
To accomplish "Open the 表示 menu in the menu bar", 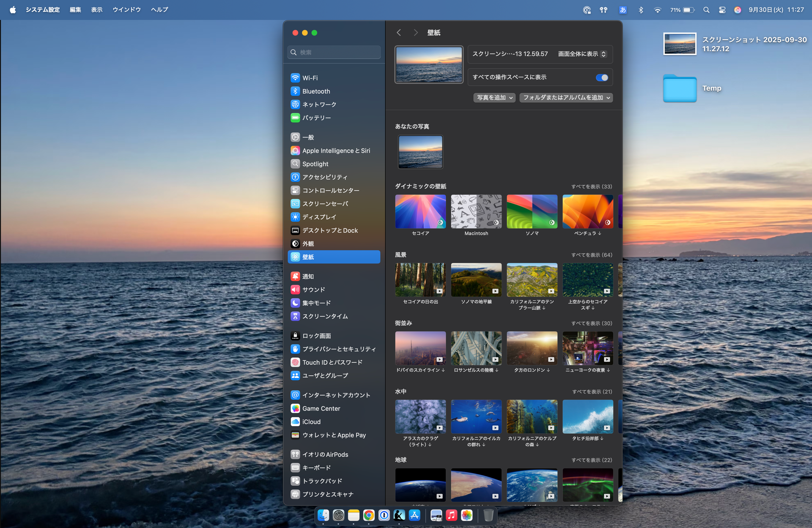I will coord(96,10).
